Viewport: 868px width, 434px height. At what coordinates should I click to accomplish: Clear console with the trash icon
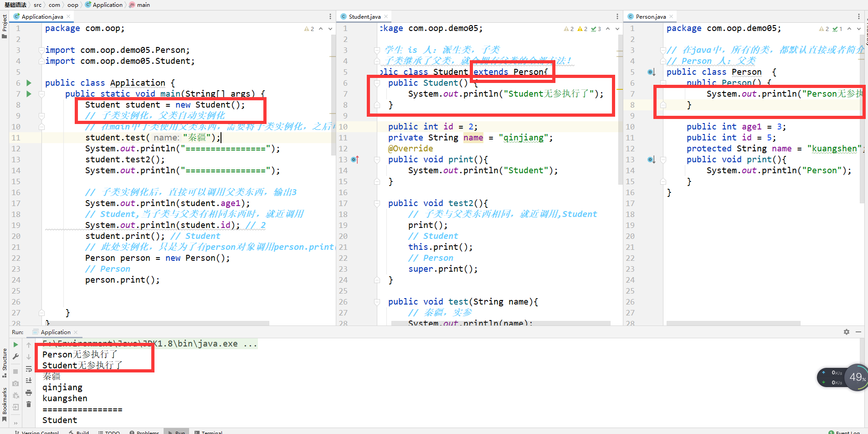pyautogui.click(x=29, y=404)
